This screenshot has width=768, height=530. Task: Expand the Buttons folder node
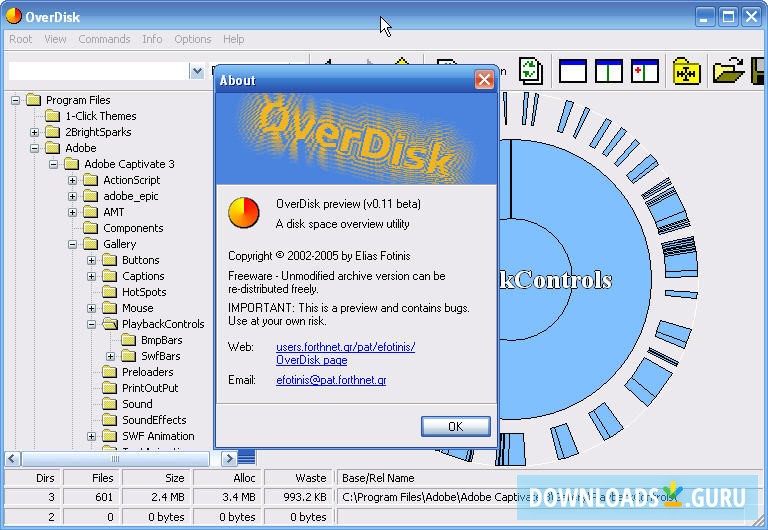coord(92,260)
